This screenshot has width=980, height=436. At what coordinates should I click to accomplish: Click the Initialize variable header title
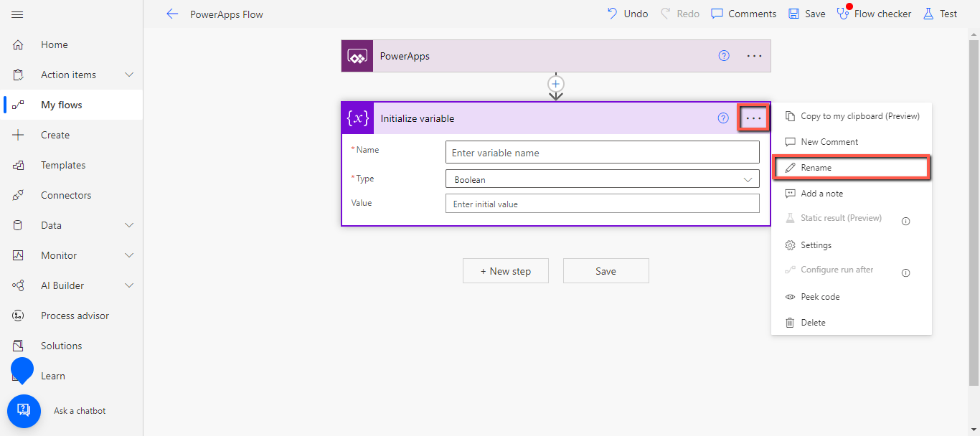point(418,118)
